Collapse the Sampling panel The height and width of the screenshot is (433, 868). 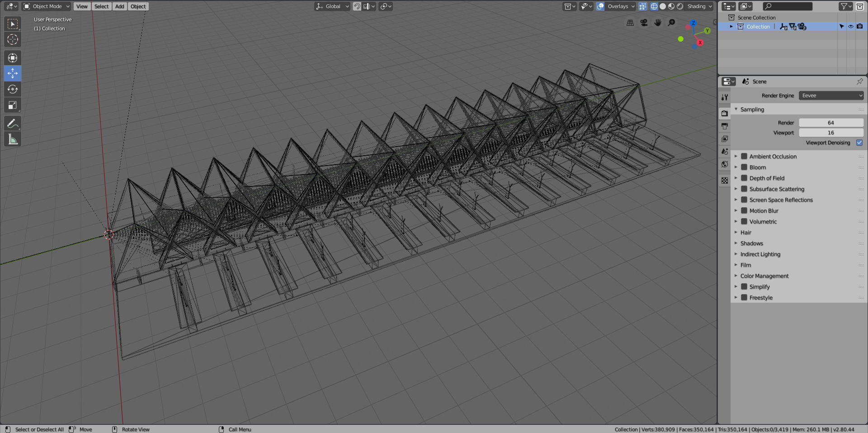736,109
